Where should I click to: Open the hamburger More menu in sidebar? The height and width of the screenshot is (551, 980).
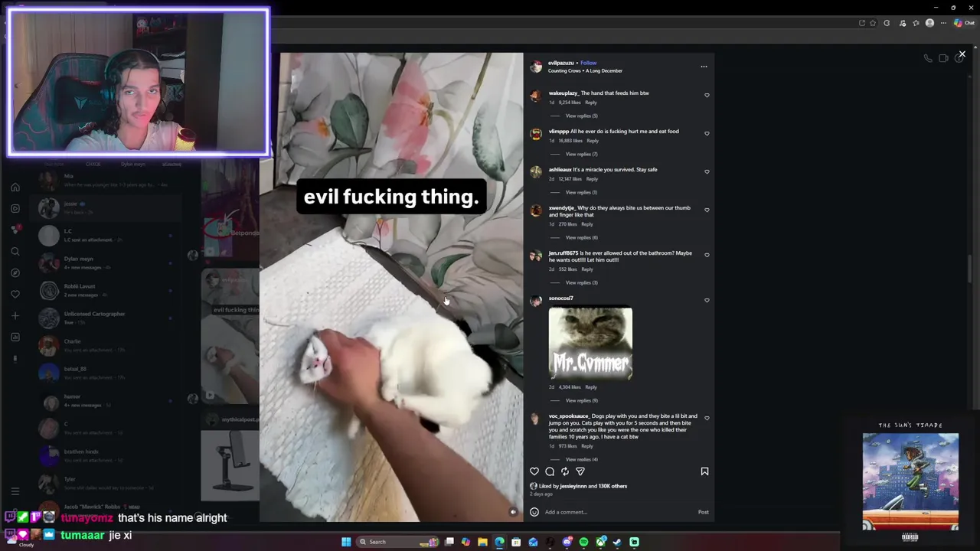pos(15,491)
